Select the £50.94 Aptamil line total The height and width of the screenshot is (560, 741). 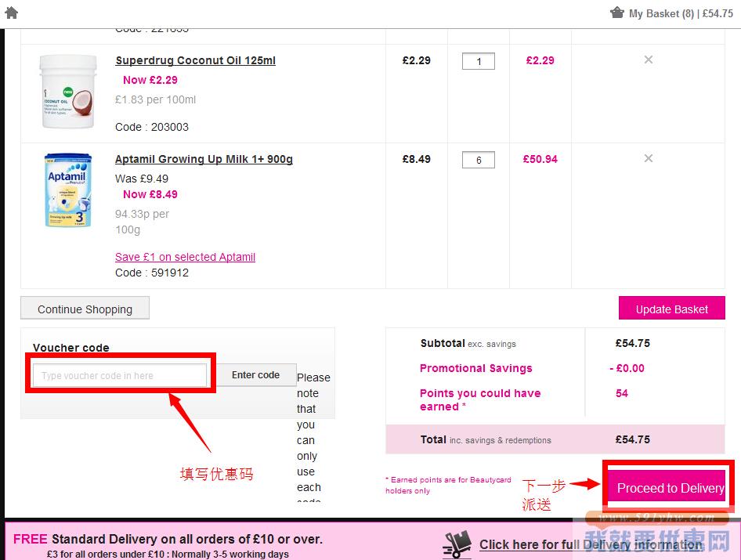[x=540, y=159]
